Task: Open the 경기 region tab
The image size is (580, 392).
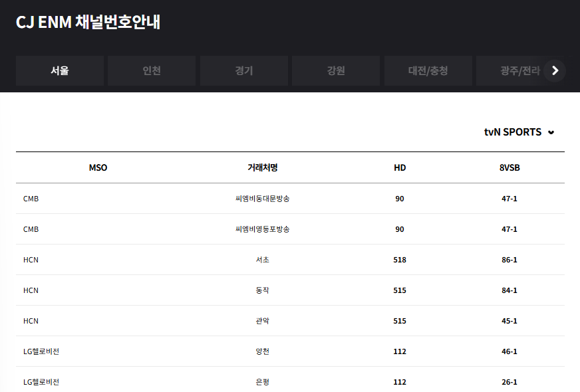Action: [243, 70]
